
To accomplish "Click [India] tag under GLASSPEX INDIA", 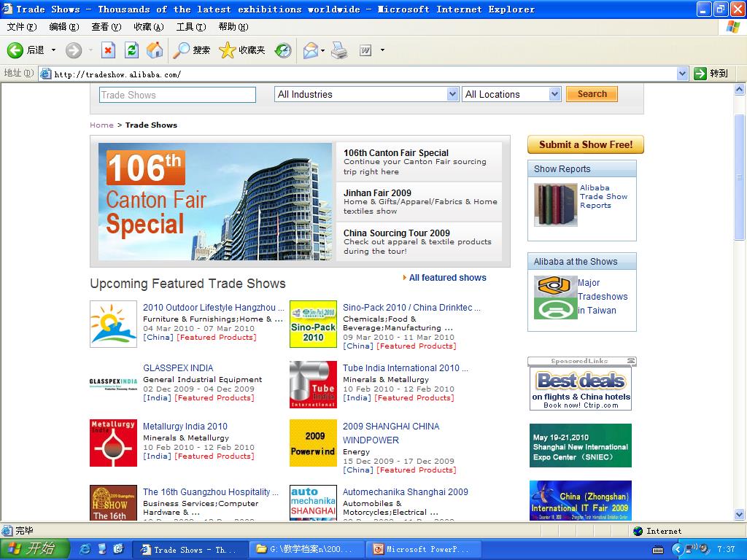I will click(x=158, y=397).
